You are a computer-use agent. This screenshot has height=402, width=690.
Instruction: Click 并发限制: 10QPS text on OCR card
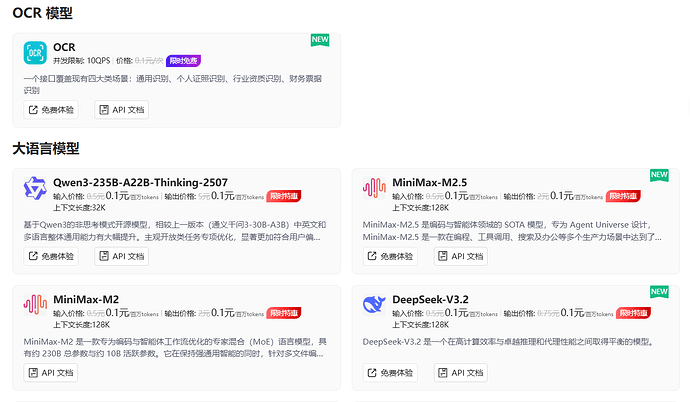(81, 61)
